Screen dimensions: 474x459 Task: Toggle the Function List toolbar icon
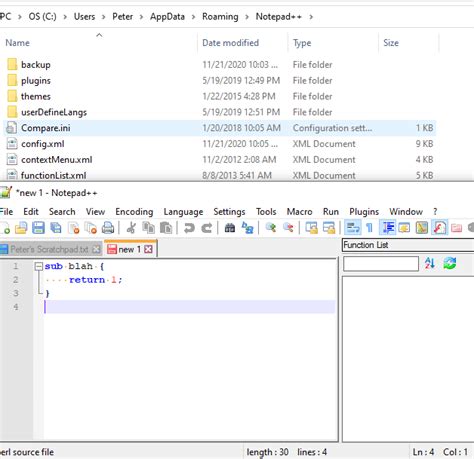click(x=439, y=228)
